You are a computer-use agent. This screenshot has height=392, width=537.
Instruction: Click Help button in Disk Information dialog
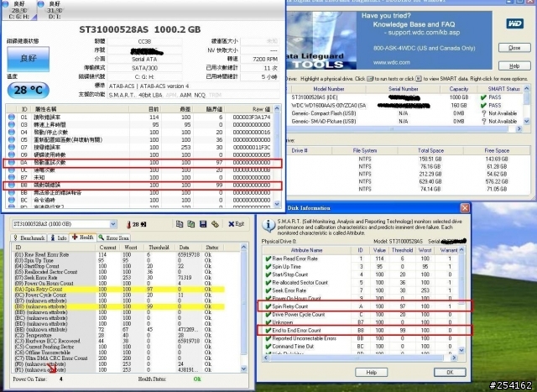tap(371, 372)
